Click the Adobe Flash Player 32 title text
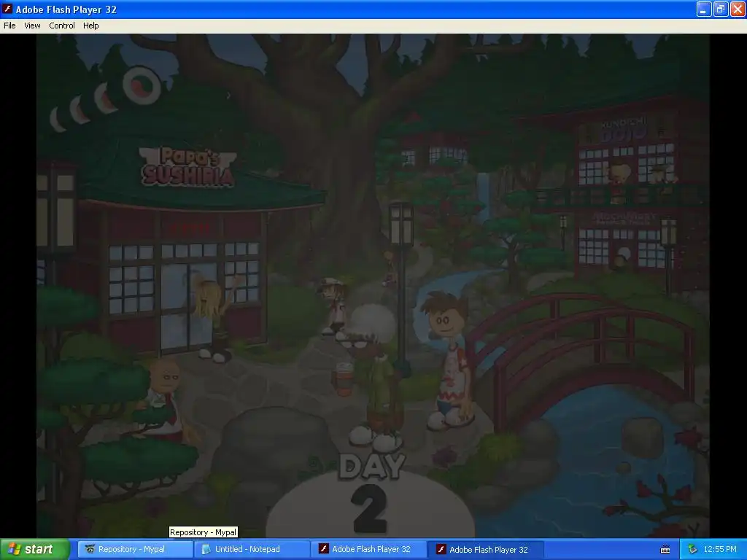The image size is (747, 560). click(x=66, y=9)
